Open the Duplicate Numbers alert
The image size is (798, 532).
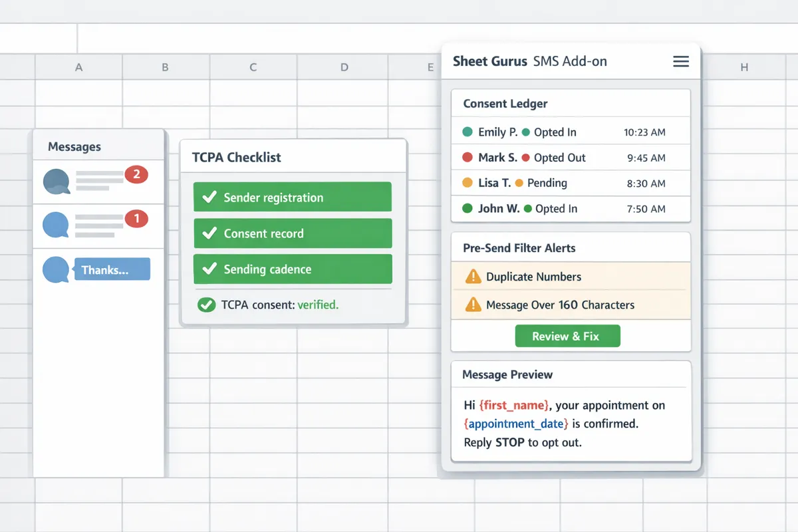[x=571, y=276]
